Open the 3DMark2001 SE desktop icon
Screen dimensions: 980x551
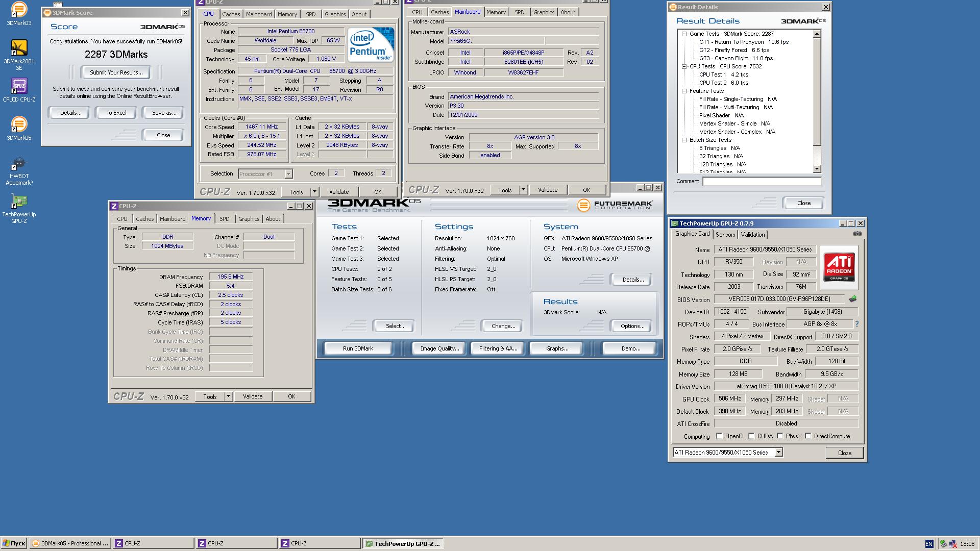click(19, 55)
